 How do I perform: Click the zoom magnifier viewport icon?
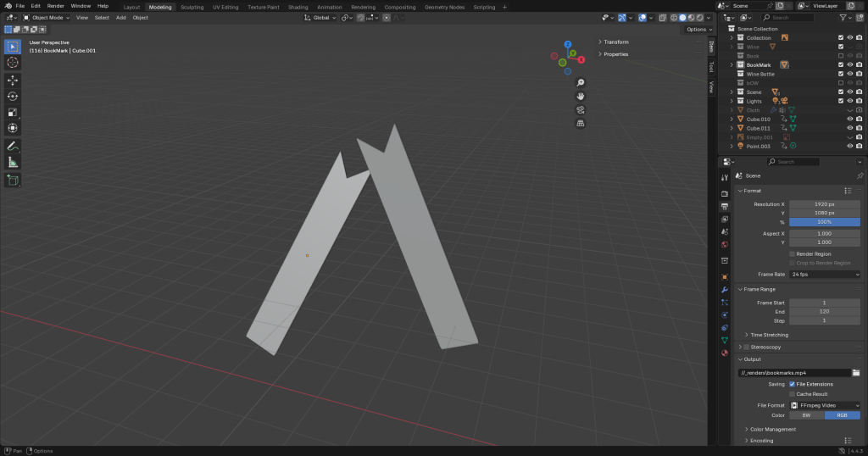581,82
